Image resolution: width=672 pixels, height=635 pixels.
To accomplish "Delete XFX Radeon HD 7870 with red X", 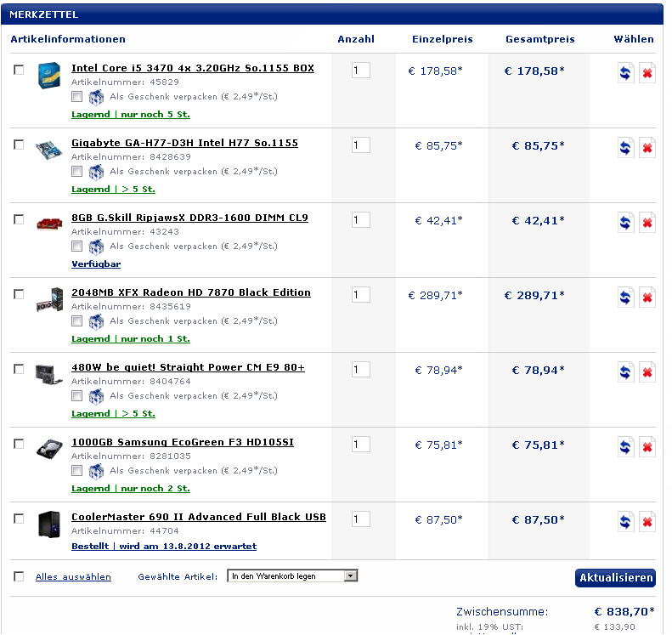I will (x=647, y=298).
